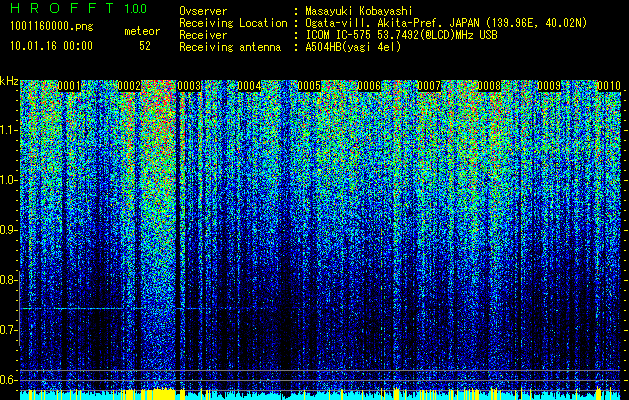Click the timestamp 10.01.16 00:00
Image resolution: width=629 pixels, height=400 pixels.
click(51, 46)
